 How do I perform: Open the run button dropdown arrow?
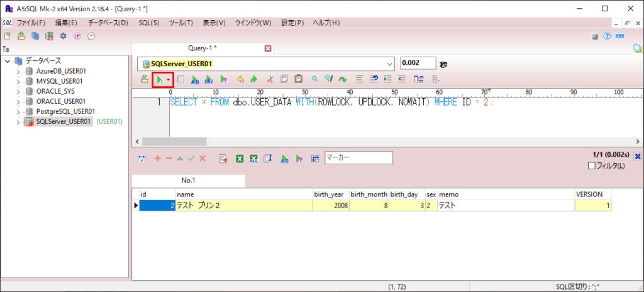(x=169, y=80)
